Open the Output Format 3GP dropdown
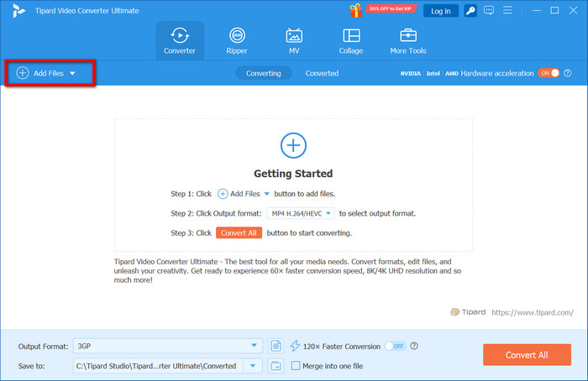Image resolution: width=588 pixels, height=381 pixels. point(255,346)
